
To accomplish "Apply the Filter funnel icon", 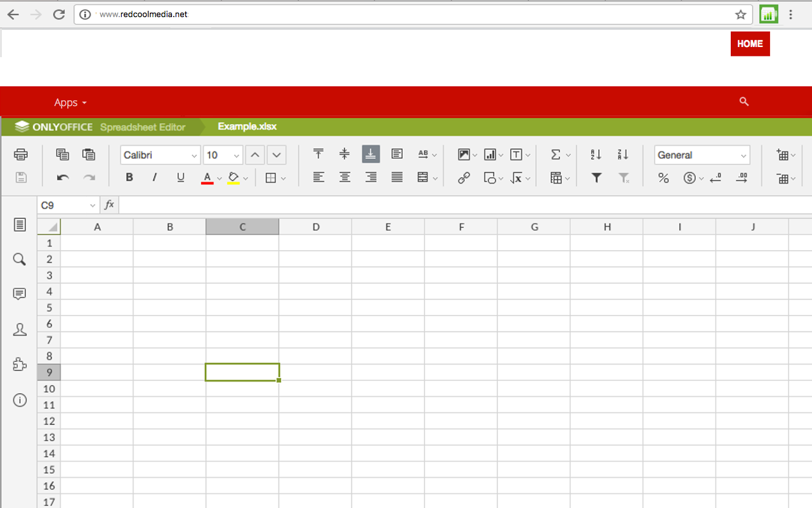I will pos(596,178).
